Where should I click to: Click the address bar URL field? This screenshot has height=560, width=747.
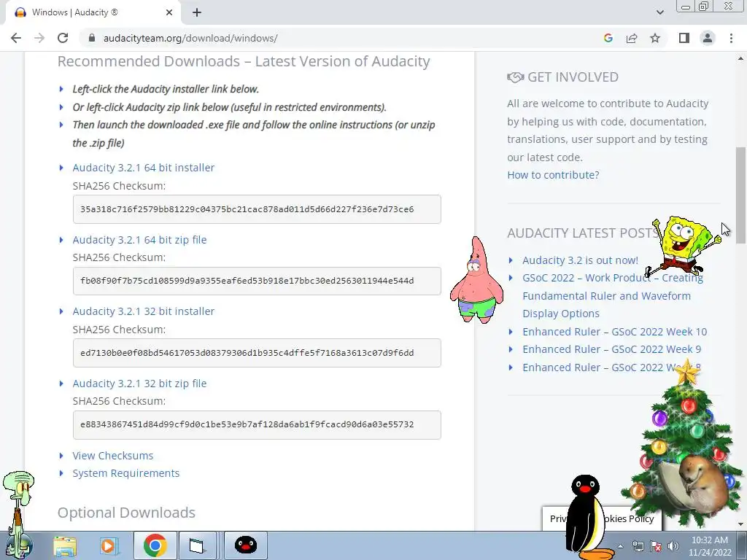pos(343,38)
